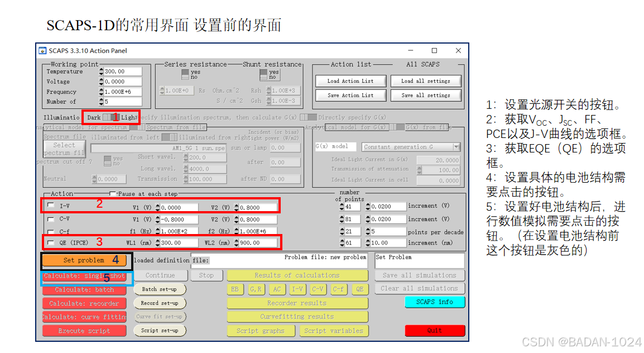Open Results of calculations
Viewport: 644px width, 353px height.
[x=297, y=275]
